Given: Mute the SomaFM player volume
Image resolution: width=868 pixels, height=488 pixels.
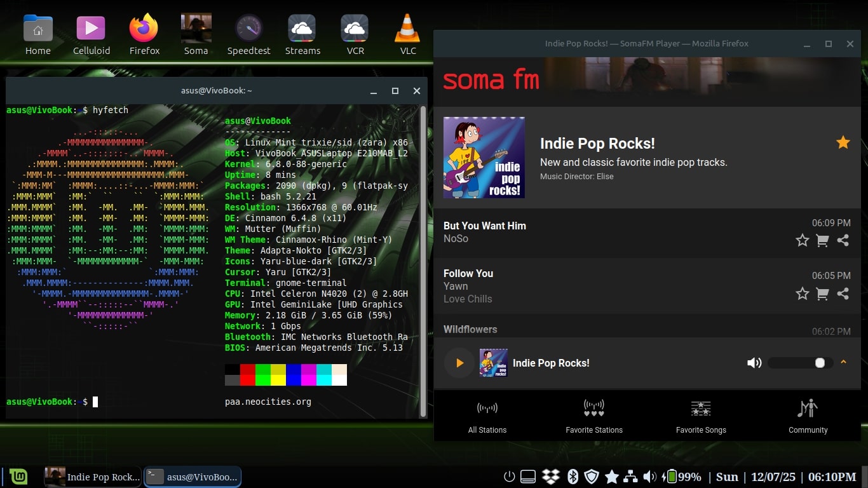Looking at the screenshot, I should pyautogui.click(x=754, y=363).
